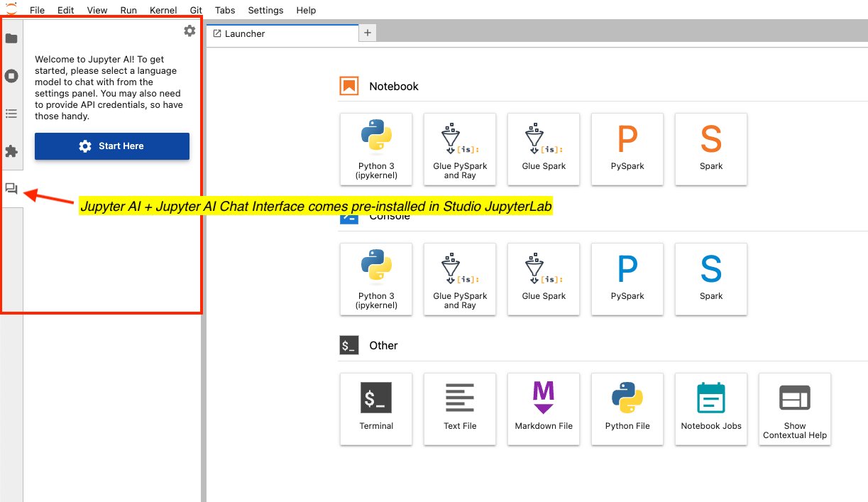
Task: Open the Edit menu
Action: coord(66,10)
